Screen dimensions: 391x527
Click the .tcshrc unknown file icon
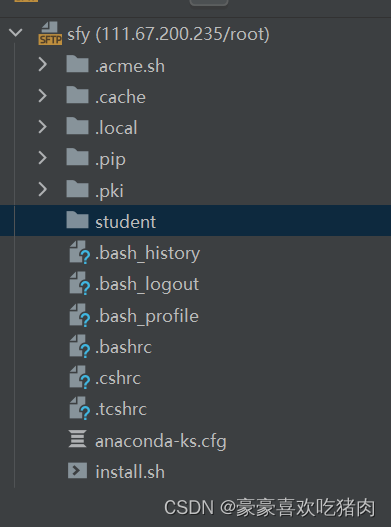click(x=79, y=408)
